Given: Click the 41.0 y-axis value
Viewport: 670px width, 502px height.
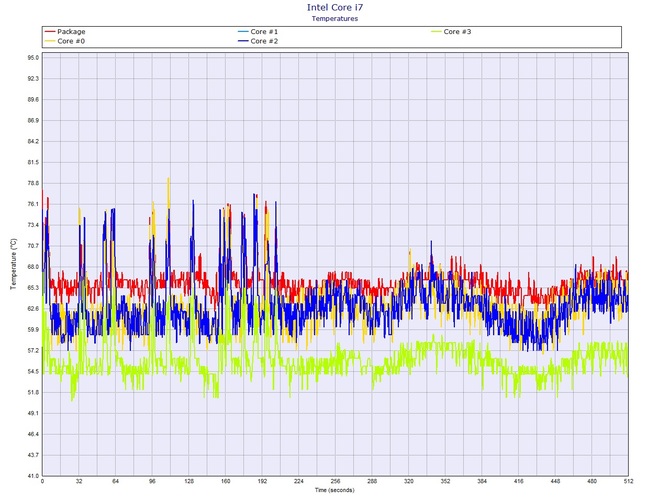Looking at the screenshot, I should click(34, 476).
